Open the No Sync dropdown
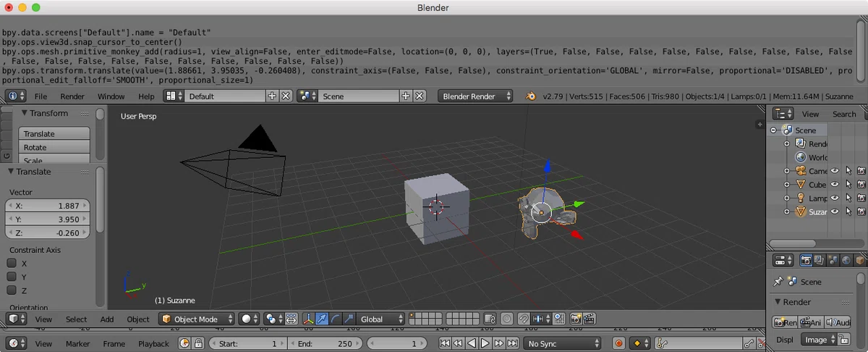 click(x=563, y=343)
